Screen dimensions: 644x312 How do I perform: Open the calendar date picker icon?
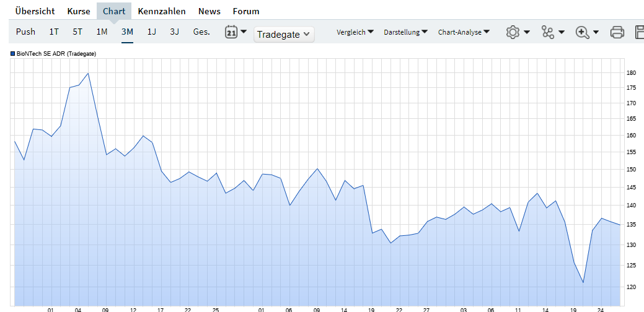[231, 32]
